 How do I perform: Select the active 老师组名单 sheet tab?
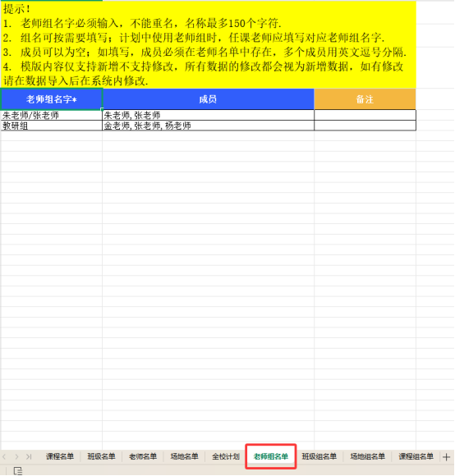pyautogui.click(x=271, y=456)
